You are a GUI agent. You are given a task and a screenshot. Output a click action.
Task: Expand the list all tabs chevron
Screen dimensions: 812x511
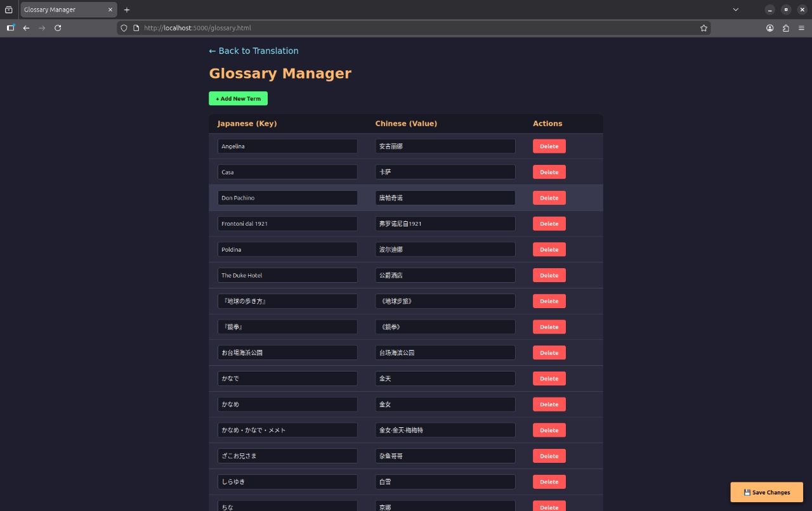point(736,10)
